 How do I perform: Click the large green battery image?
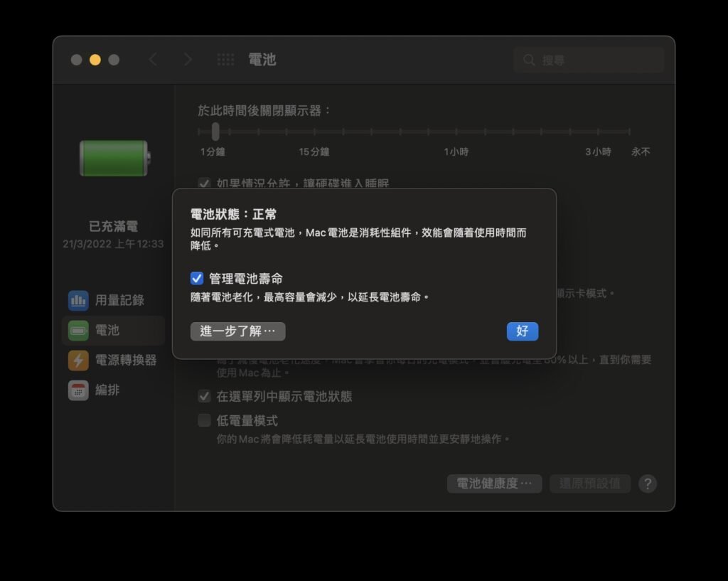(x=114, y=158)
